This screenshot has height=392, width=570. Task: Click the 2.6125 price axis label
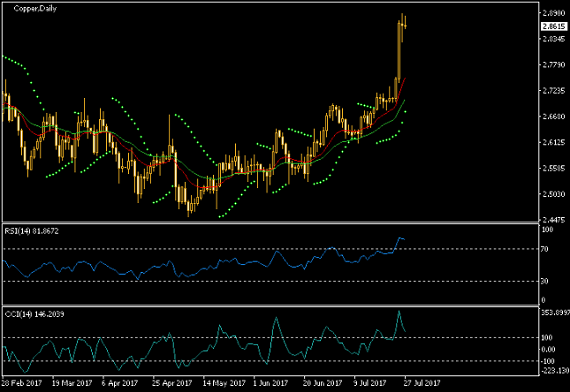[x=554, y=142]
